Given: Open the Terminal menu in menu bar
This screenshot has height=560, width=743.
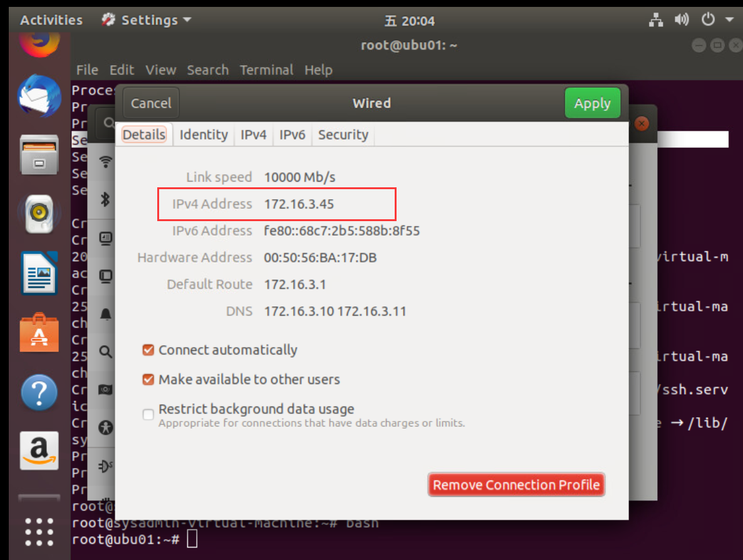Looking at the screenshot, I should click(x=266, y=70).
